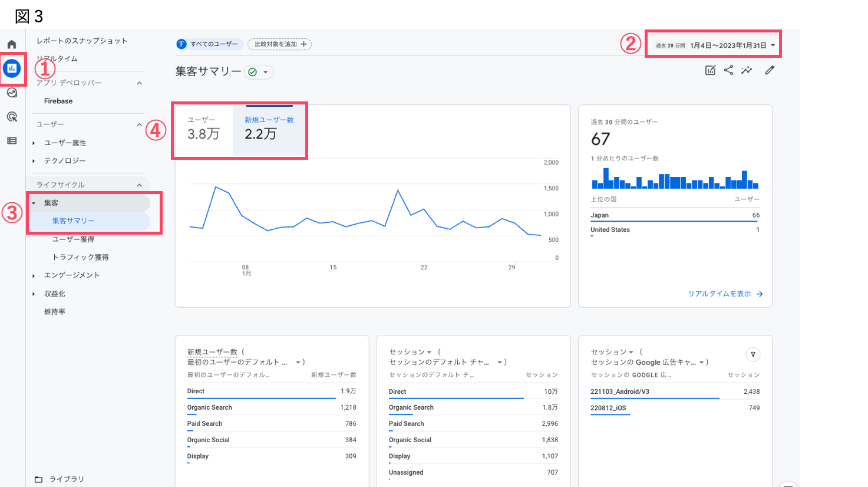The image size is (868, 487).
Task: Click Paid Search 2,996 session row
Action: pos(473,424)
